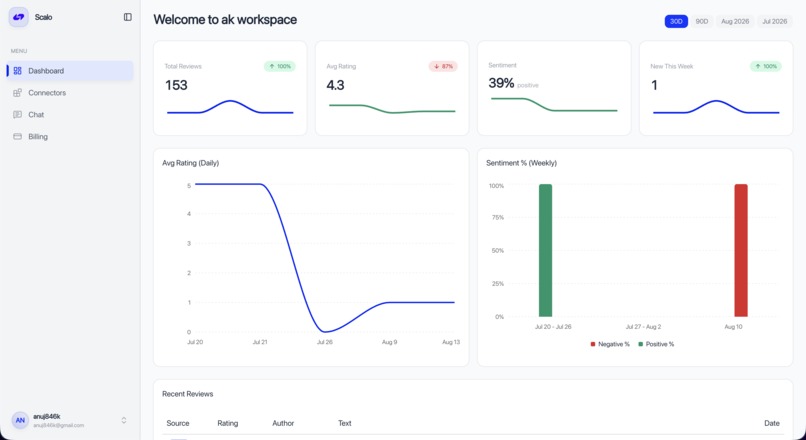This screenshot has width=806, height=440.
Task: Toggle the Positive % legend swatch
Action: (640, 344)
